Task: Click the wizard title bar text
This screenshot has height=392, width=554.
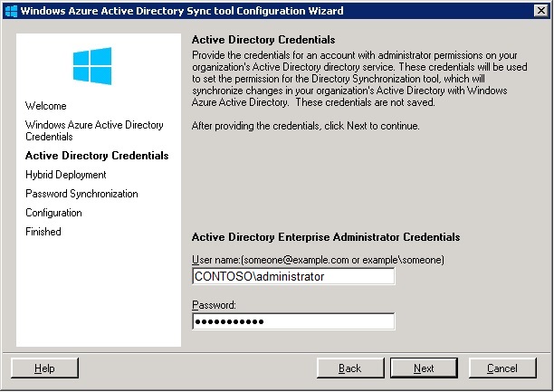Action: [x=182, y=11]
